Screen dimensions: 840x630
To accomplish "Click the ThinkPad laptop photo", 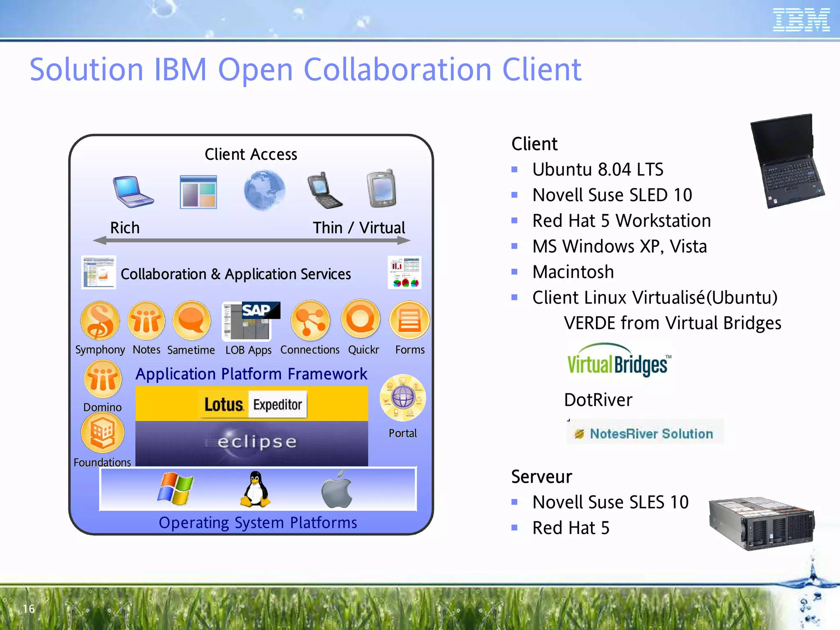I will 787,161.
